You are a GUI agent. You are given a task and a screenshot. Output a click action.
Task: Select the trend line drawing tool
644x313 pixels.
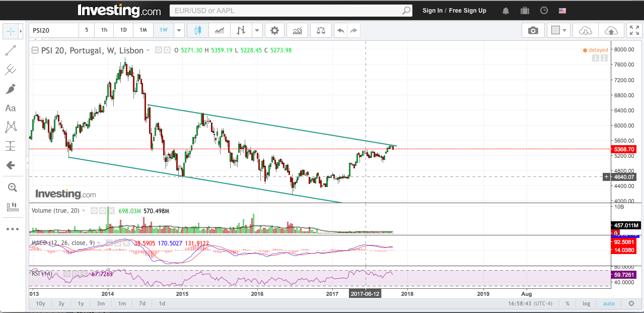(11, 50)
